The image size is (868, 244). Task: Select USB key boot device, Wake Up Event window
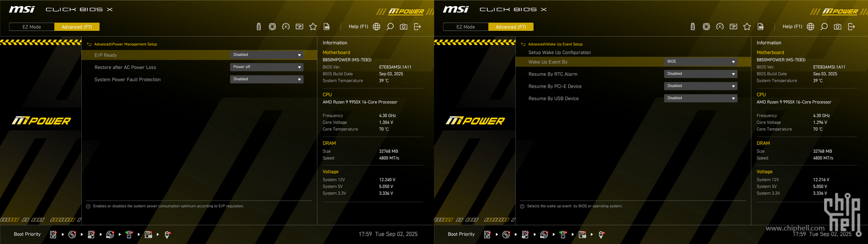point(563,235)
